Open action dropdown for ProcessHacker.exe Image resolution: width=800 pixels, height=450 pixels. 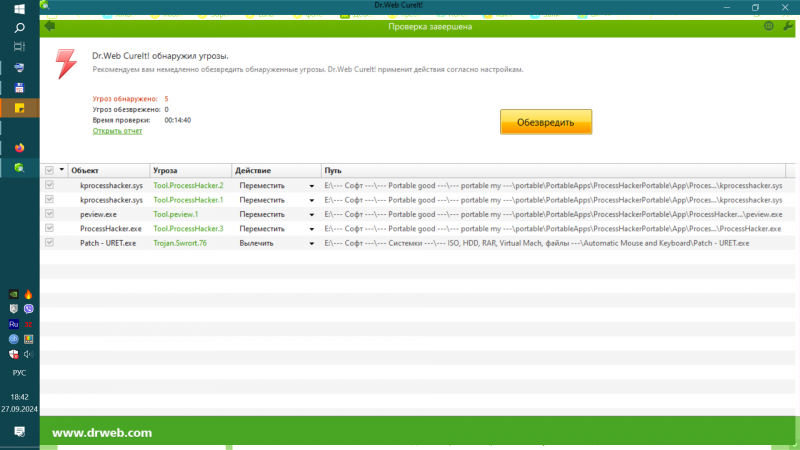pyautogui.click(x=311, y=229)
